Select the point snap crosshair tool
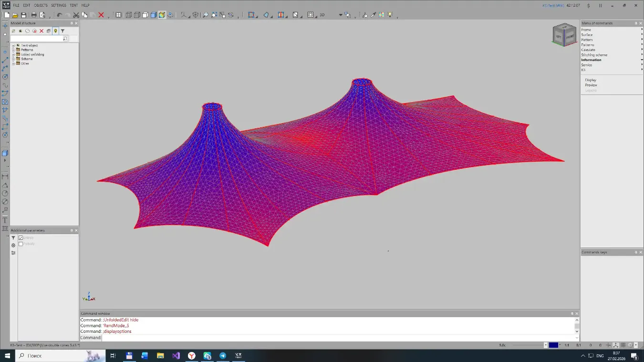This screenshot has height=362, width=644. (x=5, y=26)
